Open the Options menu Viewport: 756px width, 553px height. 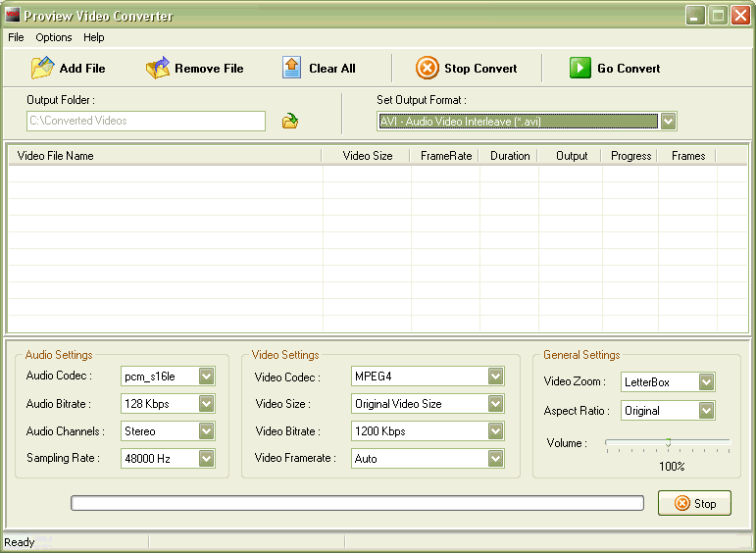coord(54,37)
